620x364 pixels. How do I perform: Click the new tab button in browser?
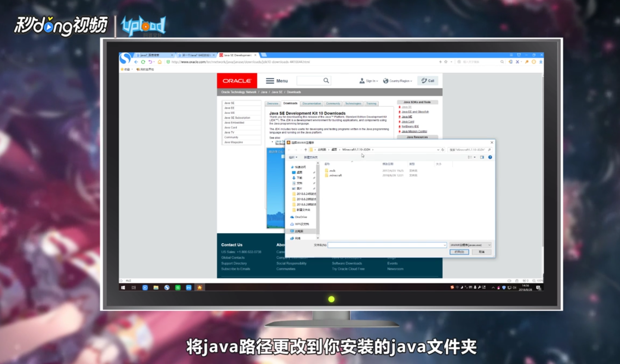click(x=263, y=55)
